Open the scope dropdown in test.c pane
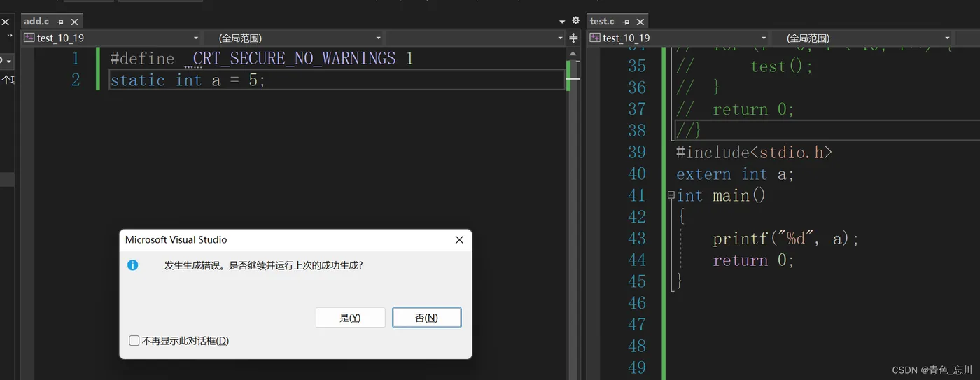This screenshot has height=380, width=980. pos(862,38)
